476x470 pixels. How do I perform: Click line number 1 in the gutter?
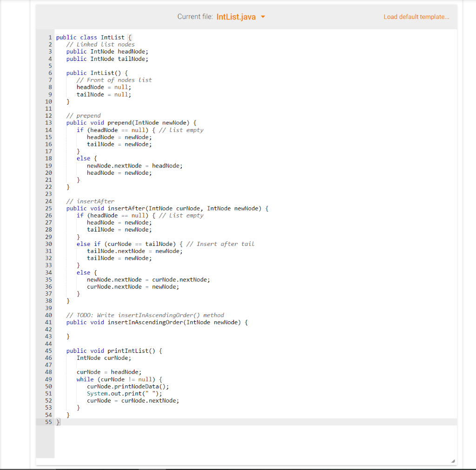(x=50, y=37)
